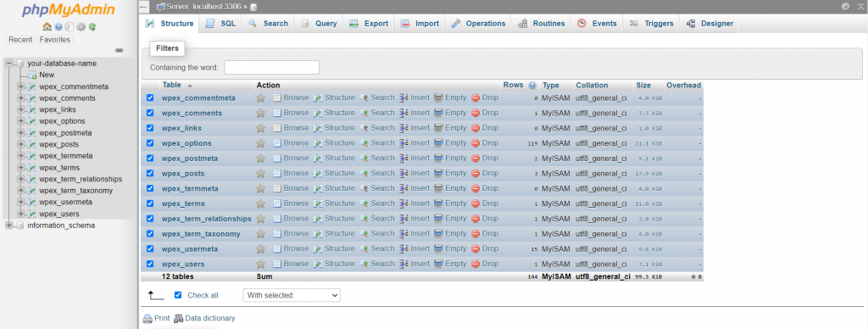Click the Overhead column header
The width and height of the screenshot is (868, 329).
pos(684,86)
